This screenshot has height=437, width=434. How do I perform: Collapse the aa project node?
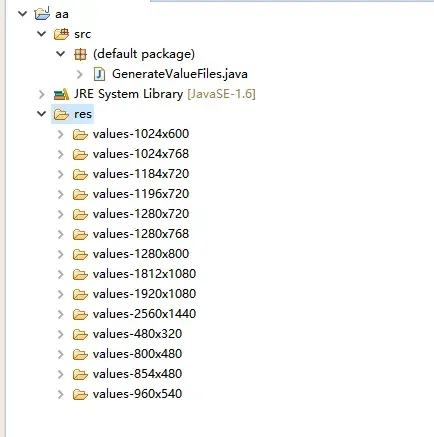[23, 14]
